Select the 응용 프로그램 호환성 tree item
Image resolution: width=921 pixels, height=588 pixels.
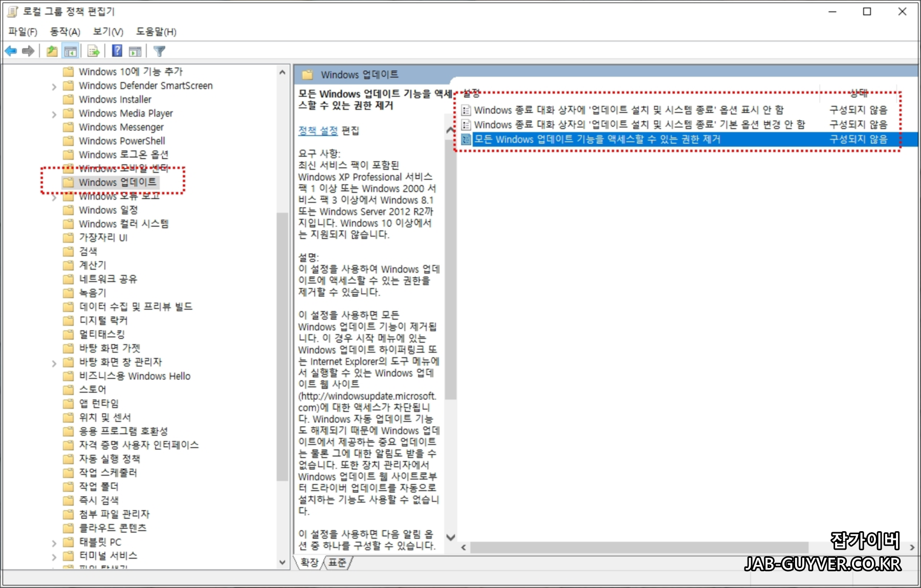pos(123,431)
